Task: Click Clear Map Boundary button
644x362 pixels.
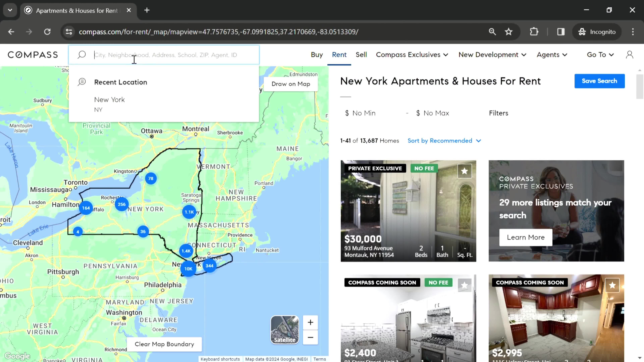Action: pos(164,344)
